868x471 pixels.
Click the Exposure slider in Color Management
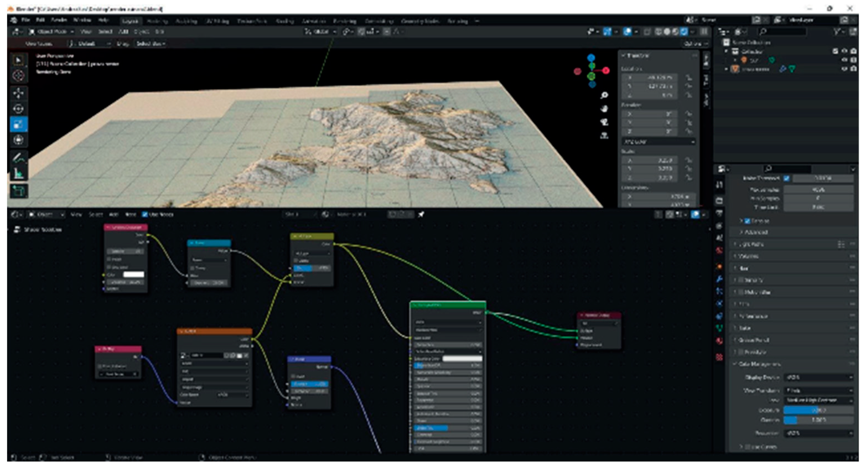coord(818,410)
